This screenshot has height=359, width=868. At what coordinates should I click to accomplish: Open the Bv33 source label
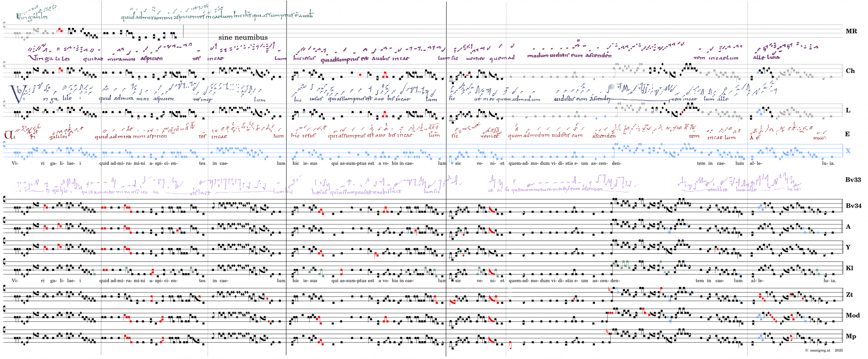[x=853, y=180]
